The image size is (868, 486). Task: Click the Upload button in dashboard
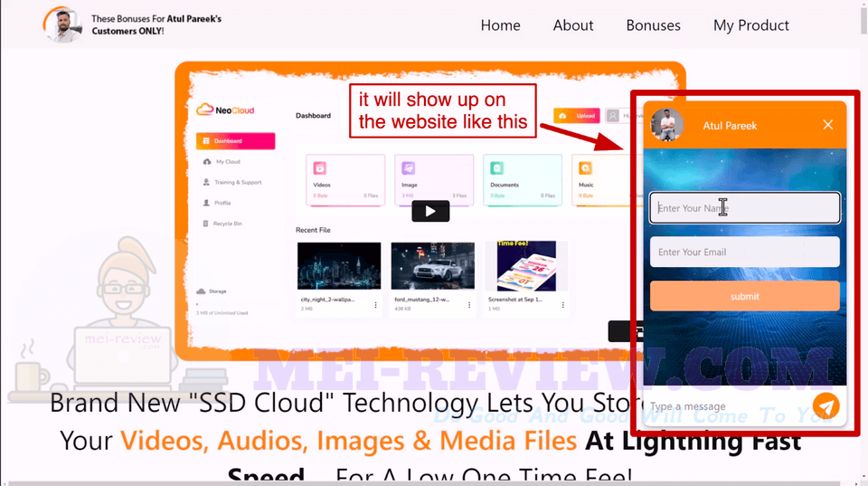(576, 115)
